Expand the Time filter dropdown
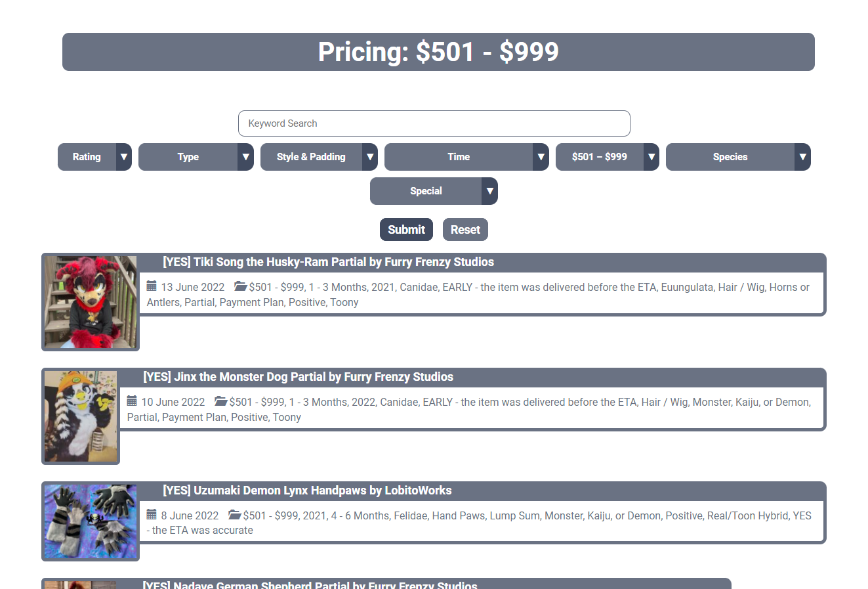The image size is (868, 589). [x=541, y=157]
